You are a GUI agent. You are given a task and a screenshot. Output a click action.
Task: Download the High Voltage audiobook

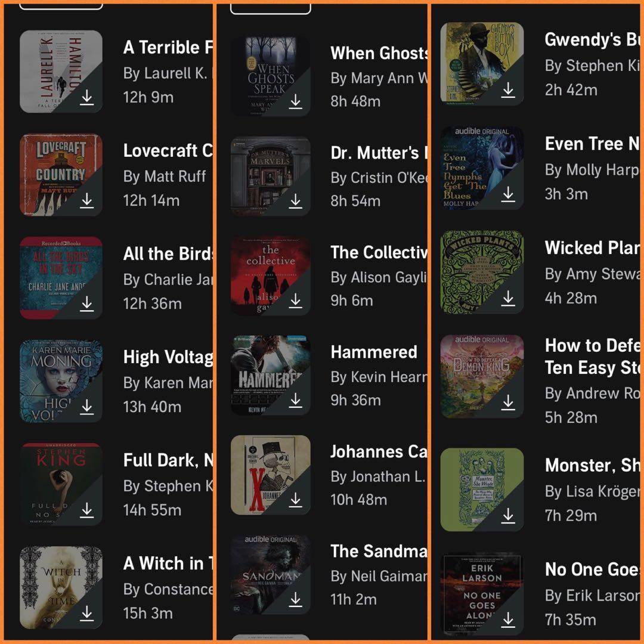(86, 407)
